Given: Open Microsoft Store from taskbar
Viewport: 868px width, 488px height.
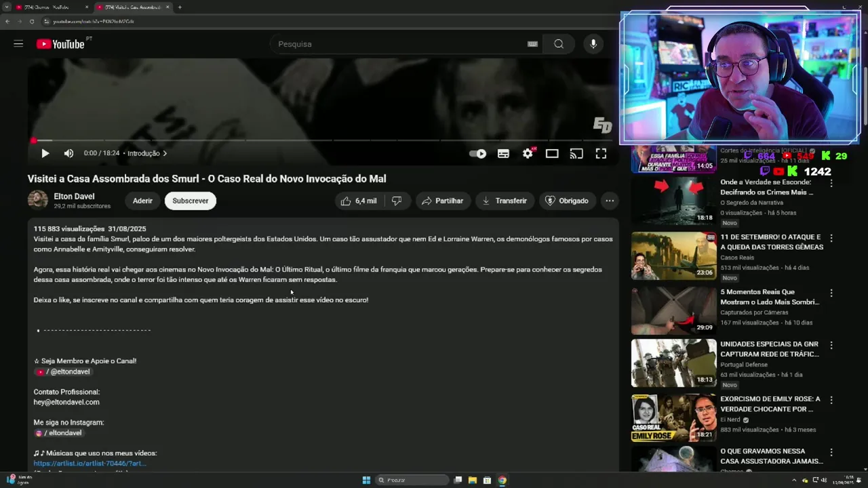Looking at the screenshot, I should click(487, 480).
